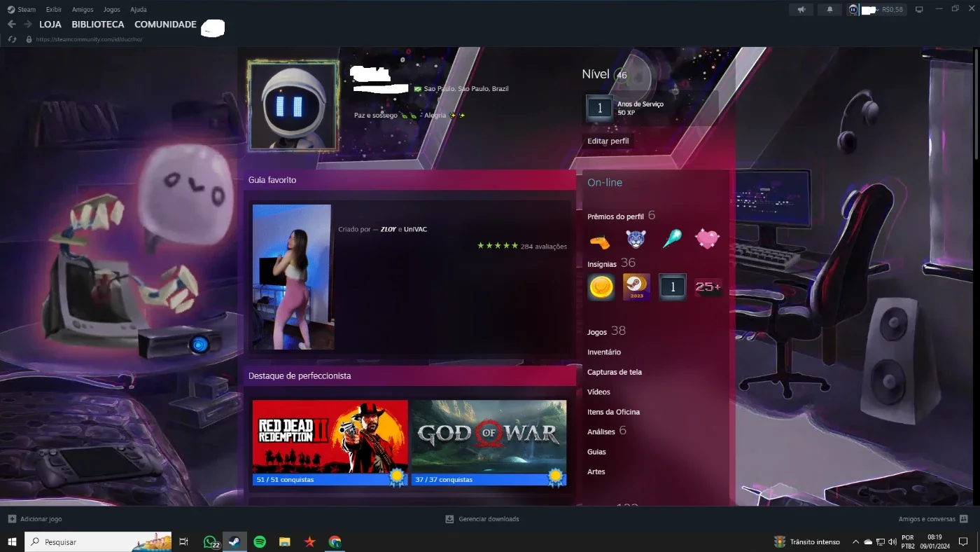Open the years of service badge under Insígnias
Screen dimensions: 980x552
673,287
